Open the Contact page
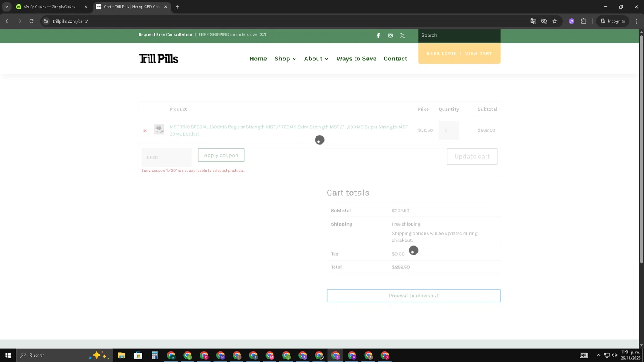The height and width of the screenshot is (362, 644). click(395, 59)
